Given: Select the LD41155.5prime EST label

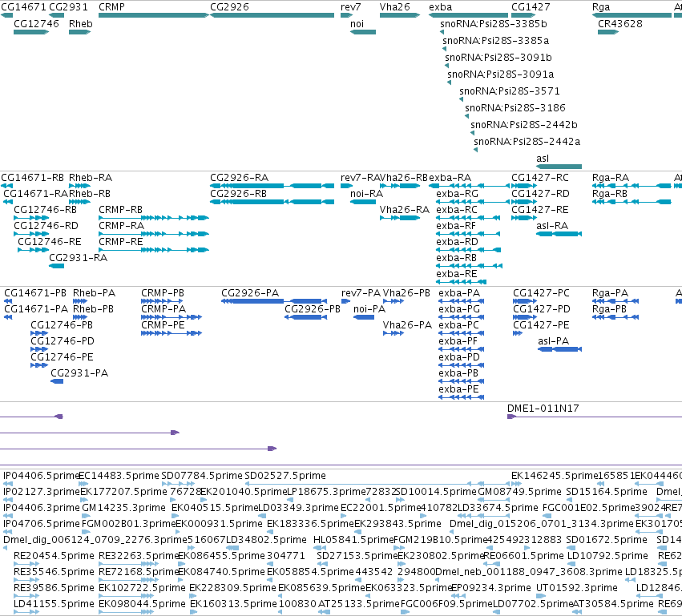Looking at the screenshot, I should coord(54,604).
